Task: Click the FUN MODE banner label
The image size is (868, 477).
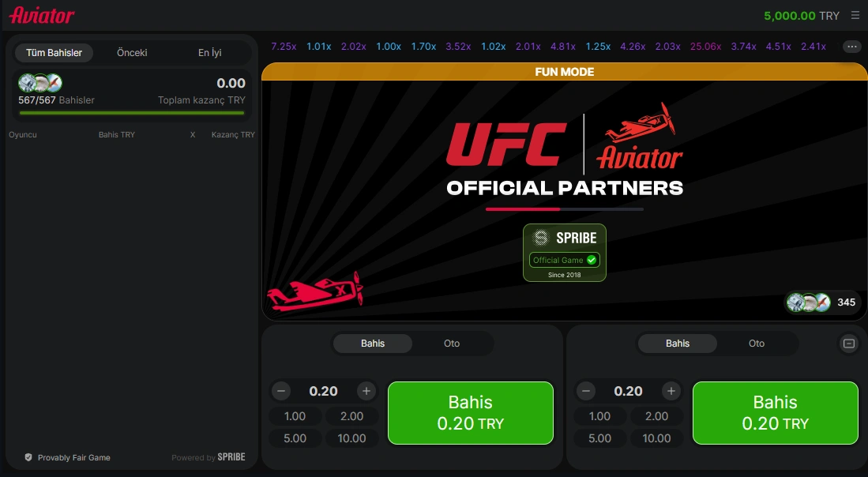Action: pyautogui.click(x=565, y=72)
